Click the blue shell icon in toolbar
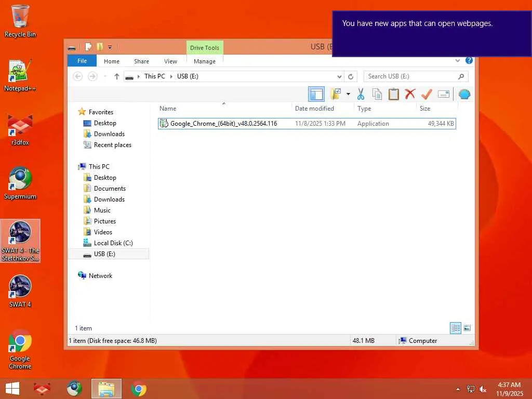 (464, 94)
